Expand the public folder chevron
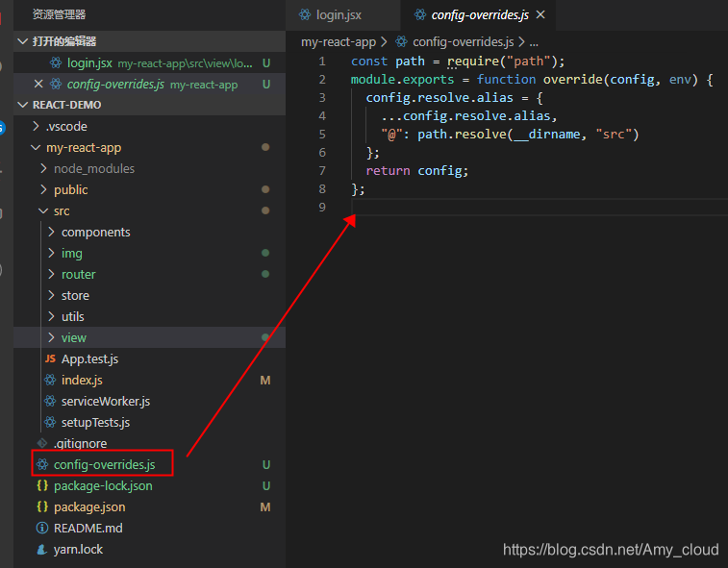This screenshot has width=728, height=568. [43, 189]
